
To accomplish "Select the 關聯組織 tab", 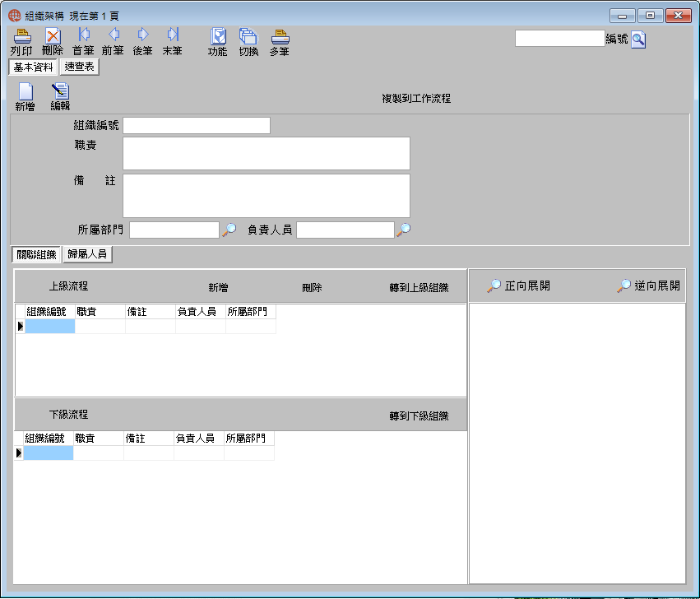I will tap(36, 254).
